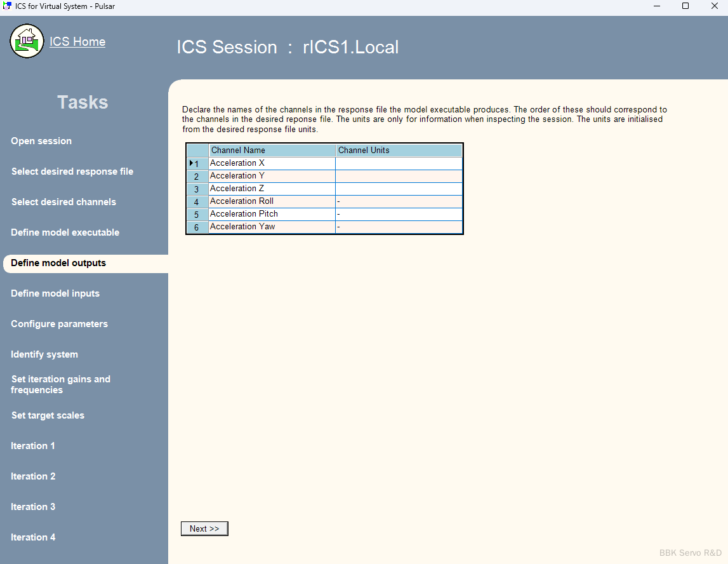Go to Open session task
Image resolution: width=728 pixels, height=564 pixels.
tap(41, 141)
